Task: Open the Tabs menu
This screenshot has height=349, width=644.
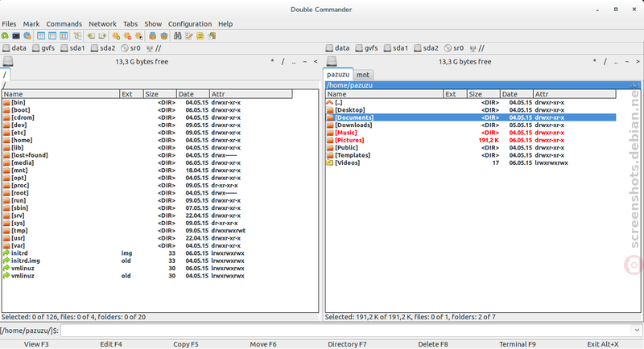Action: pos(130,24)
